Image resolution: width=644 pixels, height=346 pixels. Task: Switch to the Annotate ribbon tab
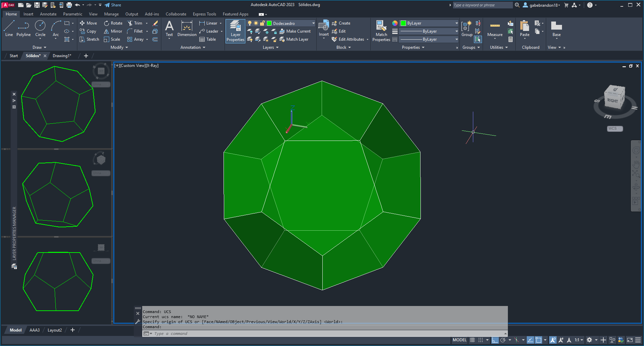[48, 14]
